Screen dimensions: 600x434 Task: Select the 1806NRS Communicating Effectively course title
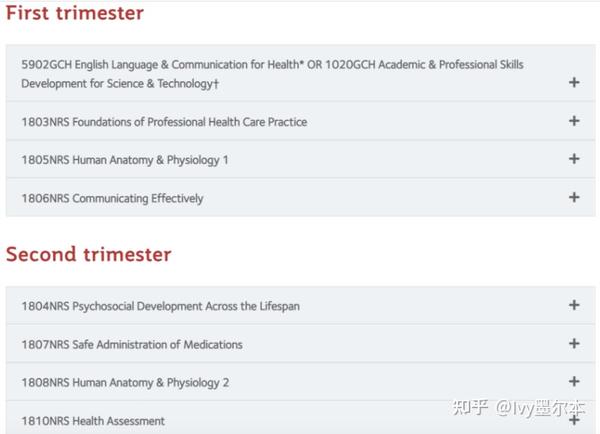112,198
